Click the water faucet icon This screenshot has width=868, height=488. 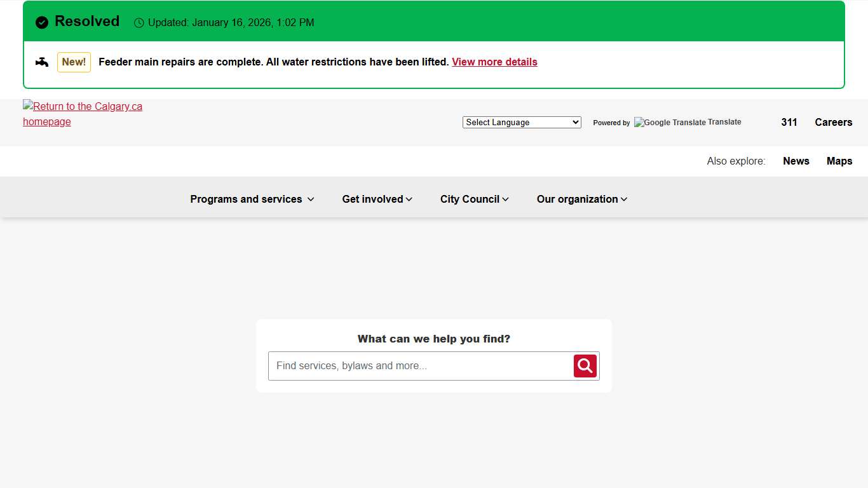[x=42, y=62]
